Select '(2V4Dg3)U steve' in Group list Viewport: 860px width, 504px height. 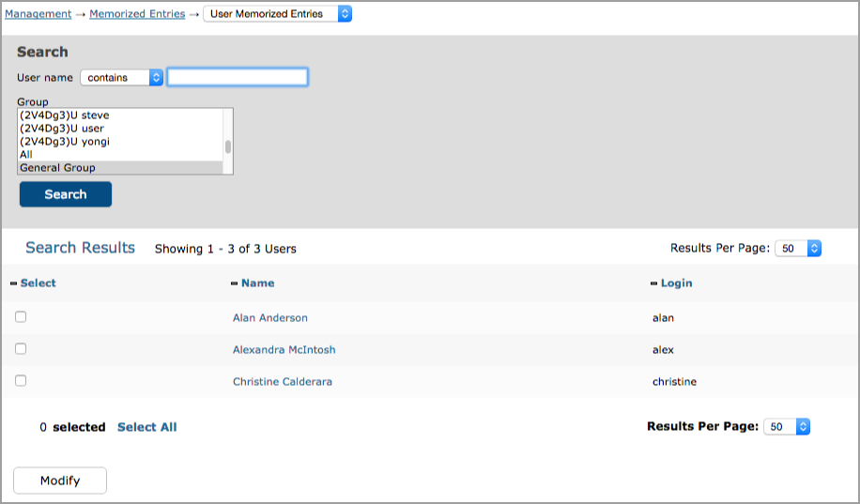click(x=120, y=115)
